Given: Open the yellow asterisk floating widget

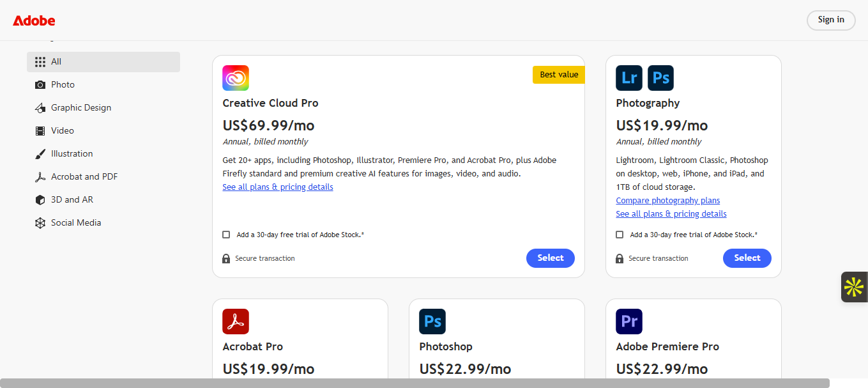Looking at the screenshot, I should (x=854, y=287).
